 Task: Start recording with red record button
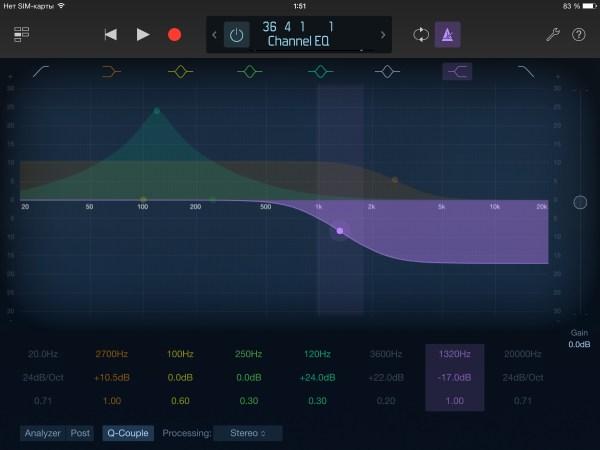[x=174, y=34]
